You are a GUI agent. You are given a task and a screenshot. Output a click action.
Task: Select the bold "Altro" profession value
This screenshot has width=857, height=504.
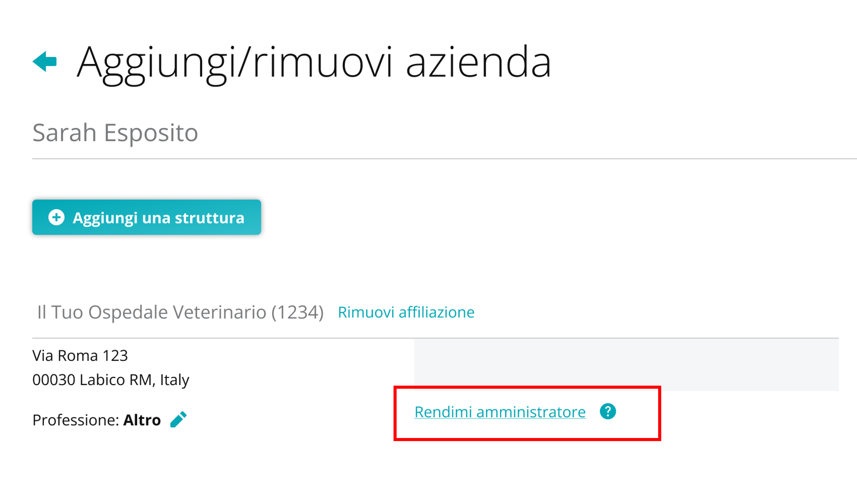[142, 420]
